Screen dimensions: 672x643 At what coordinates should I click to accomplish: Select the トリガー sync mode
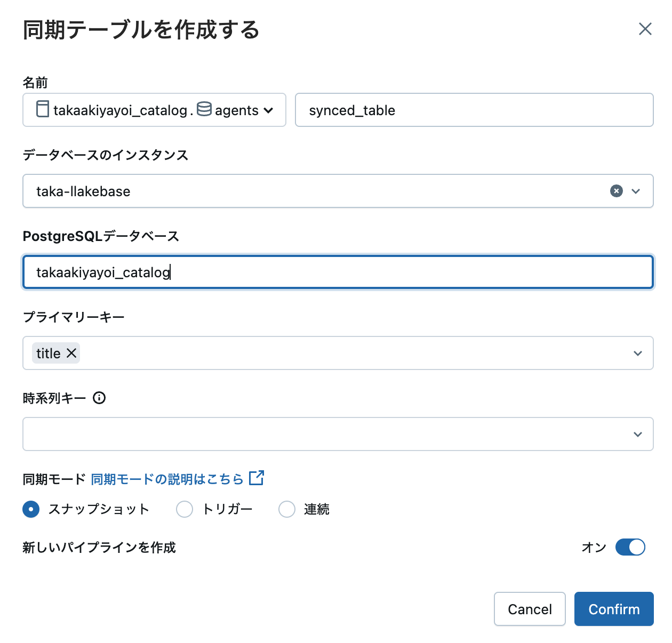185,509
